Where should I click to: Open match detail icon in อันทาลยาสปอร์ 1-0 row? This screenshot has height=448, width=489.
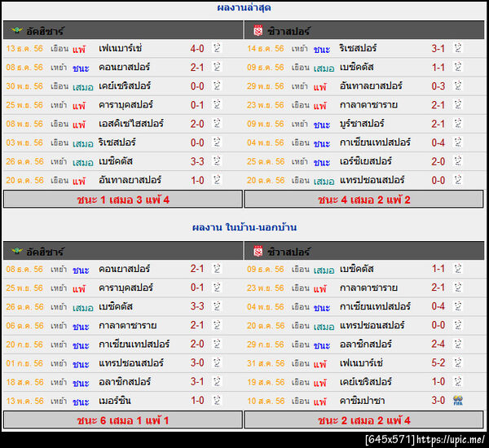pos(217,180)
